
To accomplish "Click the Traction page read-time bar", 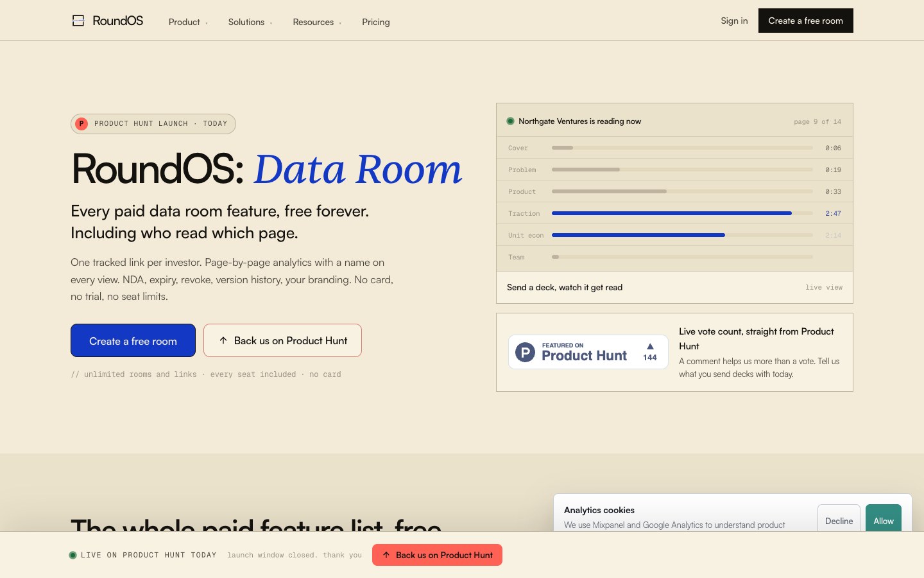I will click(682, 213).
